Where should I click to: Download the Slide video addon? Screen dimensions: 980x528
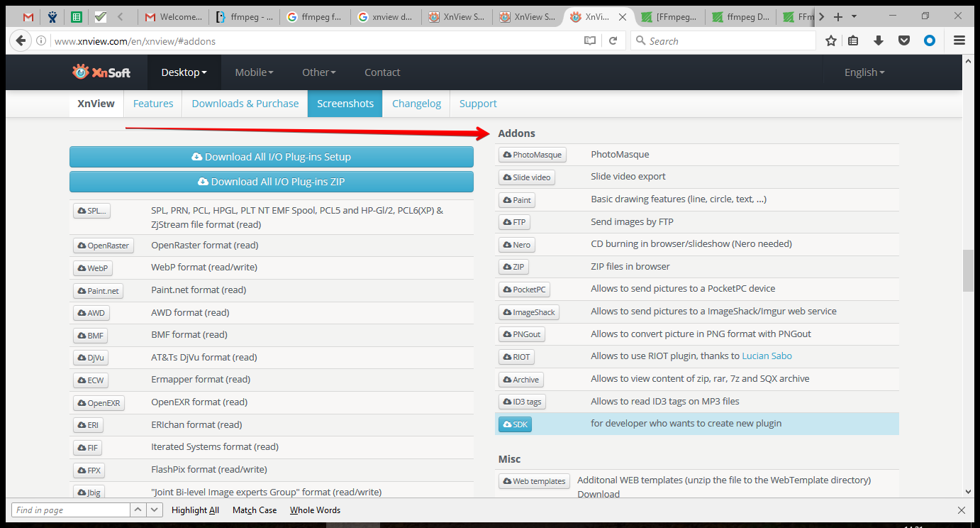pos(527,177)
